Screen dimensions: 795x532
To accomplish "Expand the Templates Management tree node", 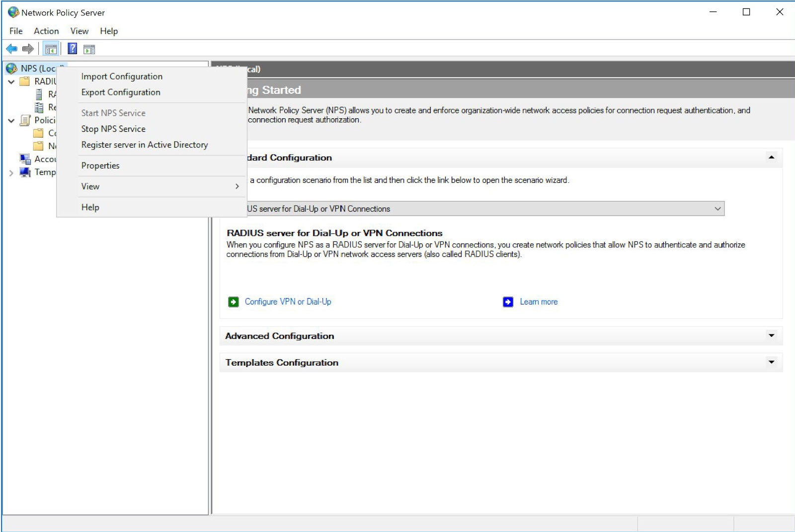I will point(11,173).
